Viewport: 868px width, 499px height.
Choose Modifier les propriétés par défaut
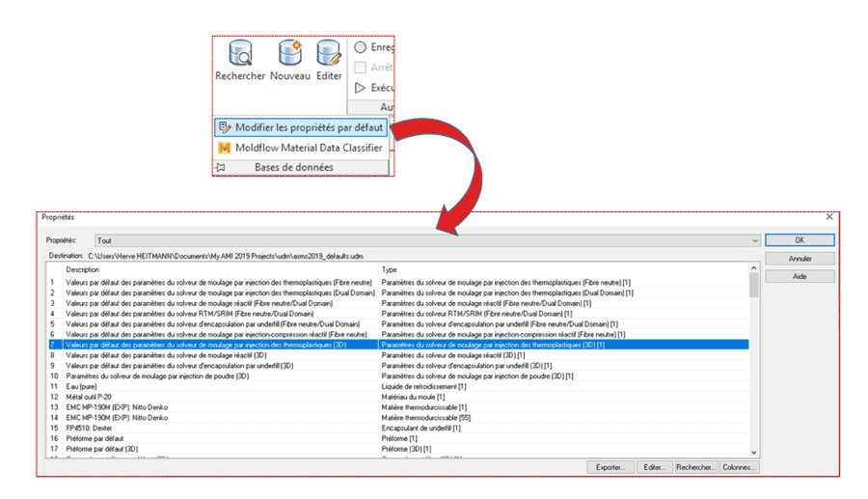pyautogui.click(x=301, y=127)
